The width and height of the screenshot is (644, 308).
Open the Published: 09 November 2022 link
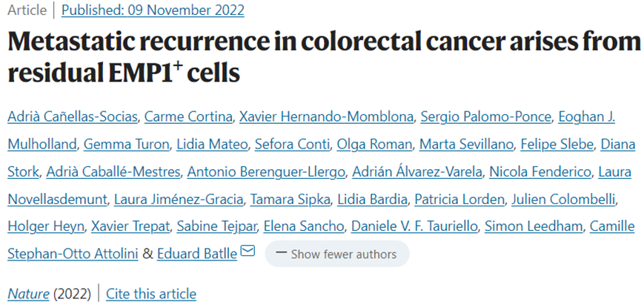[153, 10]
